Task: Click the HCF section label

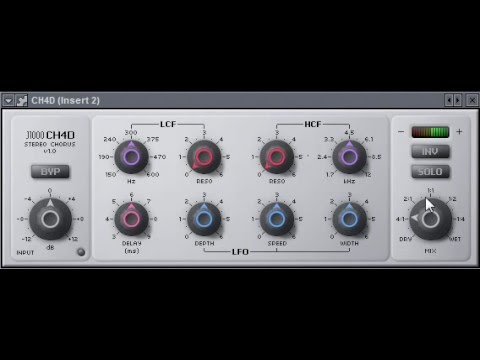Action: (313, 124)
